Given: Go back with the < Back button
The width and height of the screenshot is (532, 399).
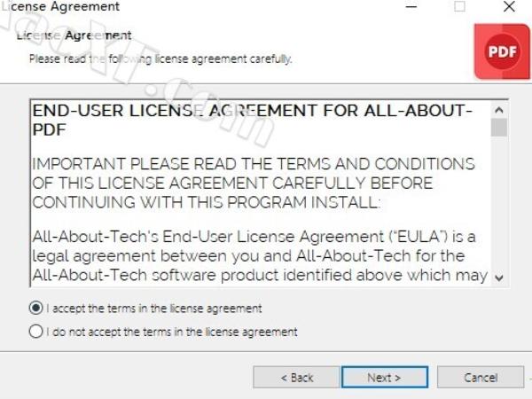Looking at the screenshot, I should pos(296,377).
